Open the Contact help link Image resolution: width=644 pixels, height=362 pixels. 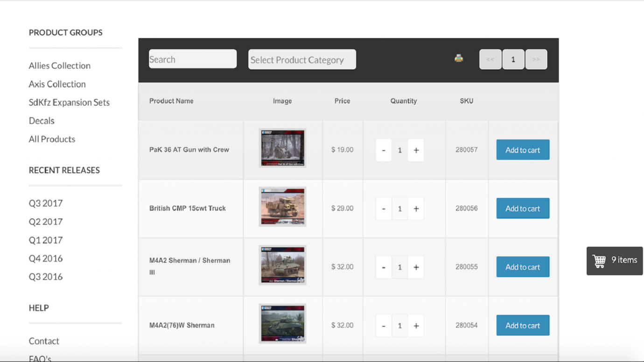(44, 341)
